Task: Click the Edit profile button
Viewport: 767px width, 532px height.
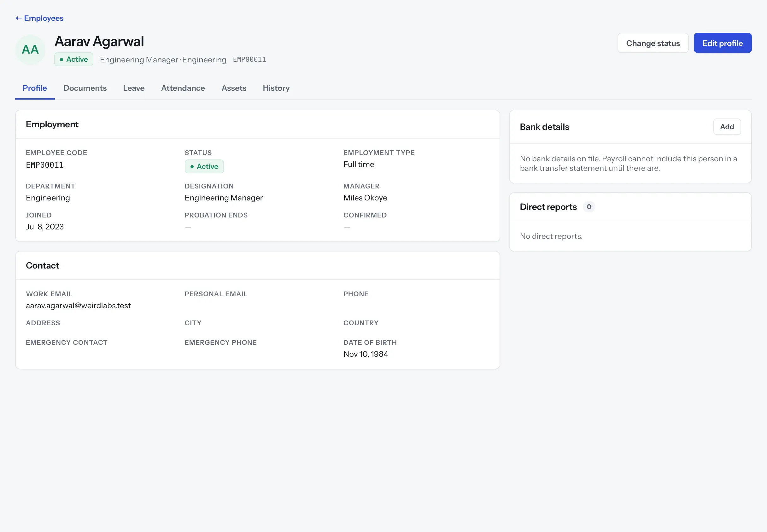Action: [x=722, y=43]
